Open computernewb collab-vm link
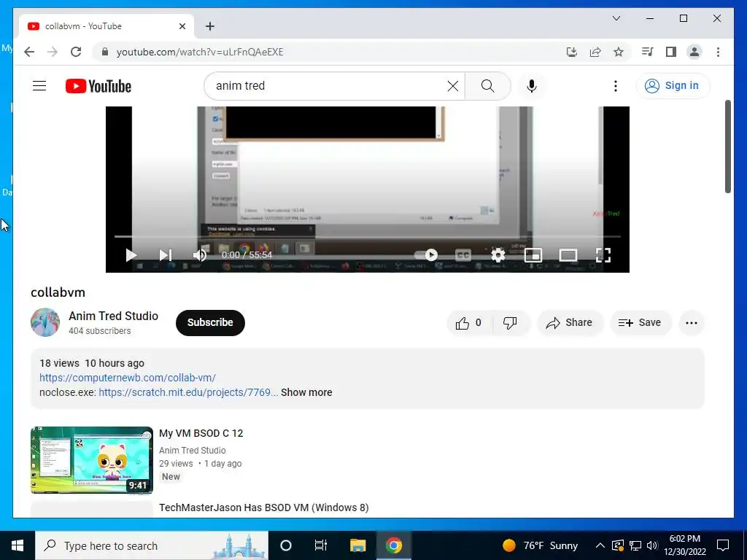The width and height of the screenshot is (747, 560). click(128, 378)
